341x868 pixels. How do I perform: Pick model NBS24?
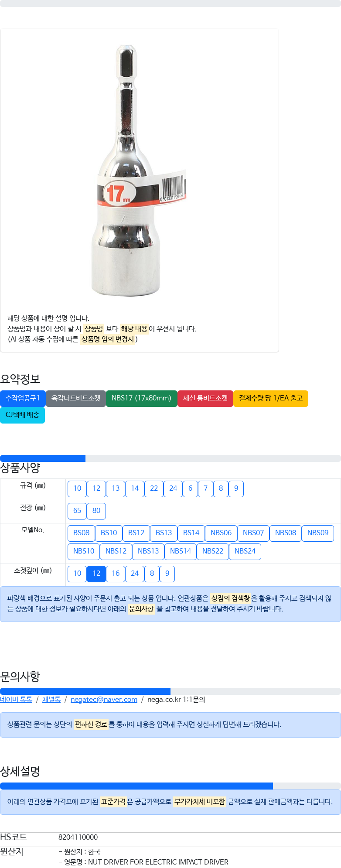click(x=245, y=552)
